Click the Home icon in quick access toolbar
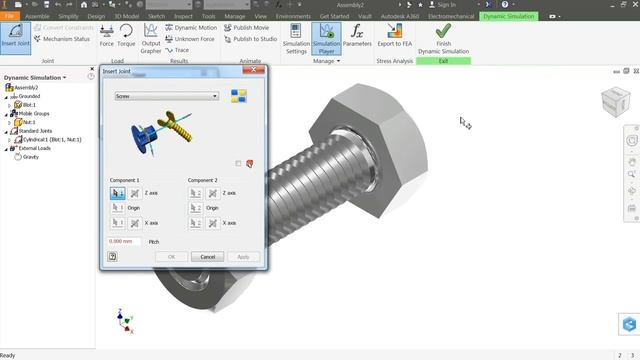 click(84, 5)
